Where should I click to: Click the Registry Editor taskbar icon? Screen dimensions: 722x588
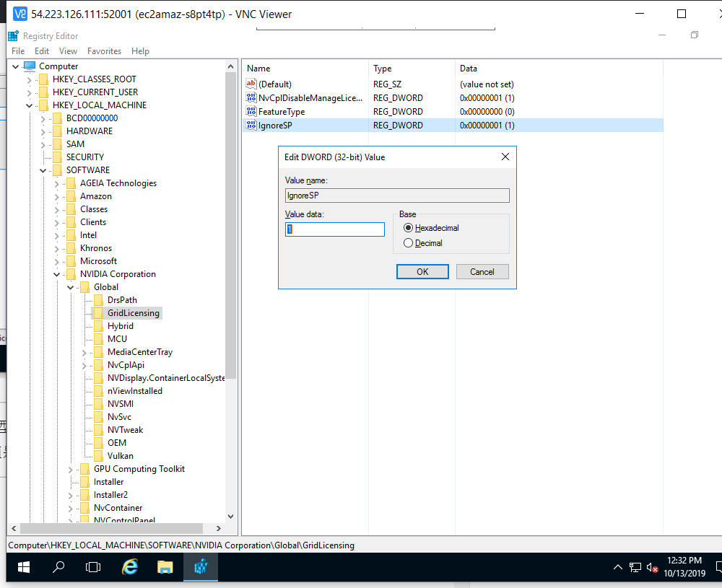201,567
